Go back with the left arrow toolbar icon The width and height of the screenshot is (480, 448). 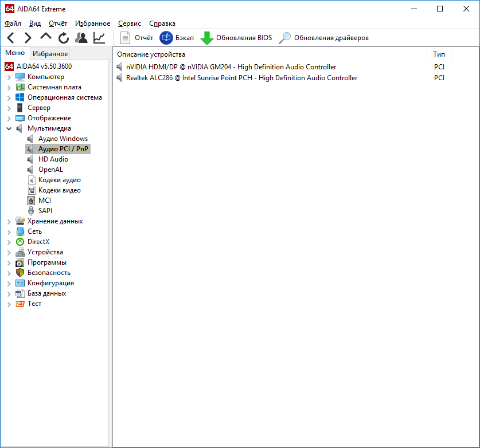pos(11,38)
